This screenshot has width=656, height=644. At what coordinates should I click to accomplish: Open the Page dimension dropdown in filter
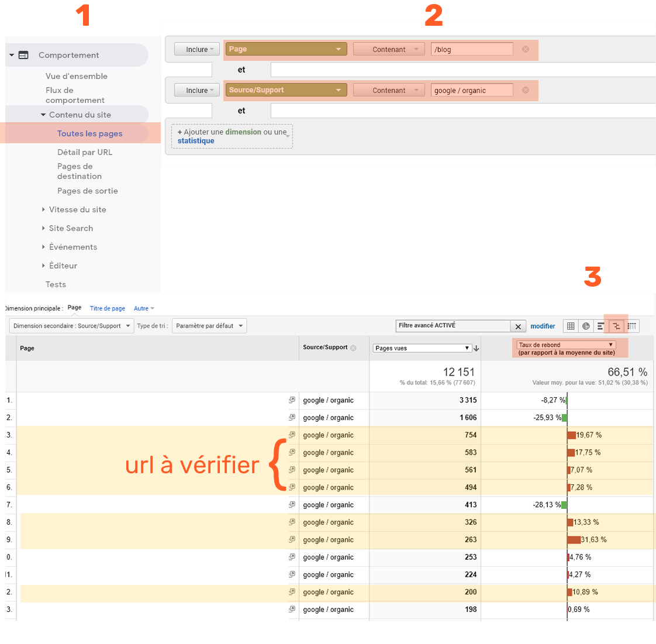pyautogui.click(x=286, y=49)
